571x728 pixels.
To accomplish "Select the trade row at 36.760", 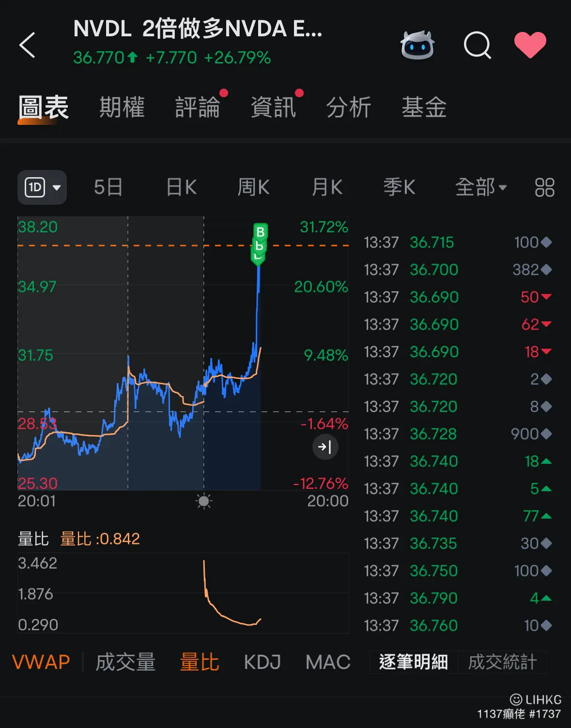I will (x=458, y=625).
